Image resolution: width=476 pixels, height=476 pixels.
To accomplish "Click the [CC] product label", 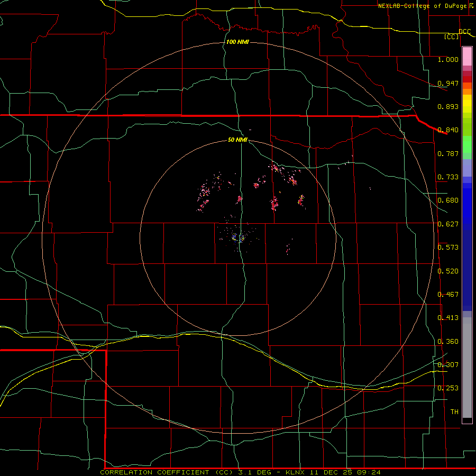I will pos(452,36).
